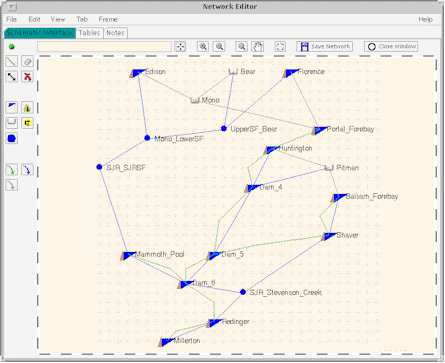This screenshot has width=445, height=363.
Task: Select the Shaver reservoir node
Action: tap(329, 236)
